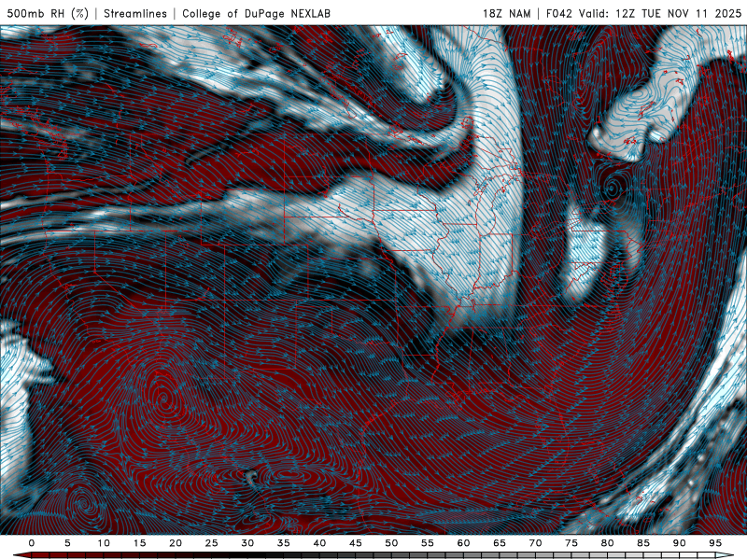
Task: Click the legend value "55"
Action: coord(428,543)
